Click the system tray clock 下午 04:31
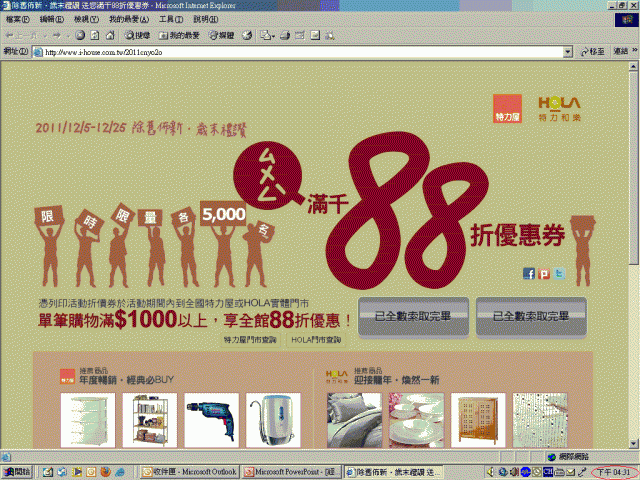 pos(614,472)
